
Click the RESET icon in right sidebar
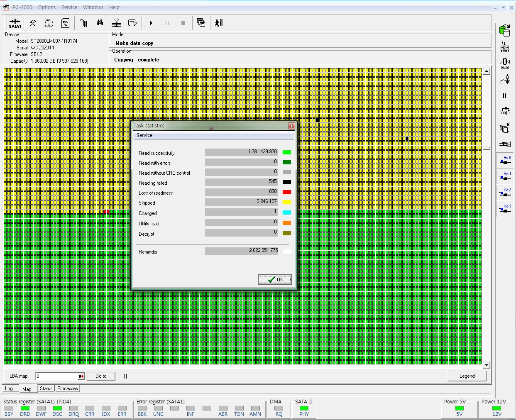click(505, 47)
